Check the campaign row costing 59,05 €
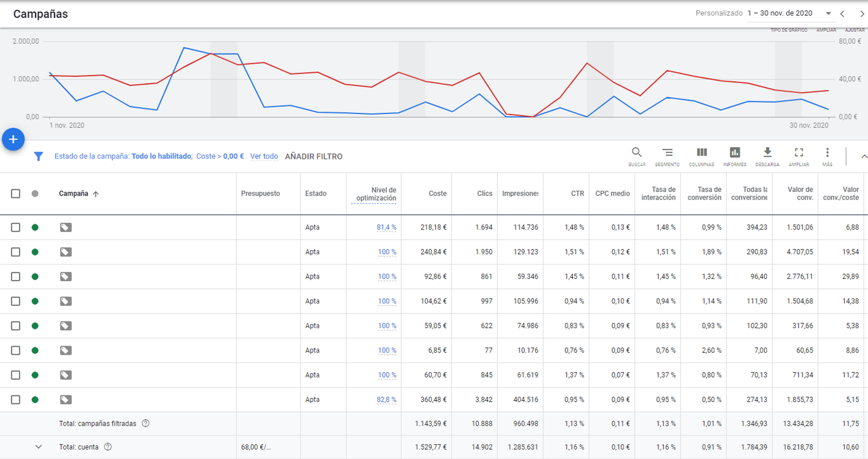The image size is (868, 459). [16, 326]
